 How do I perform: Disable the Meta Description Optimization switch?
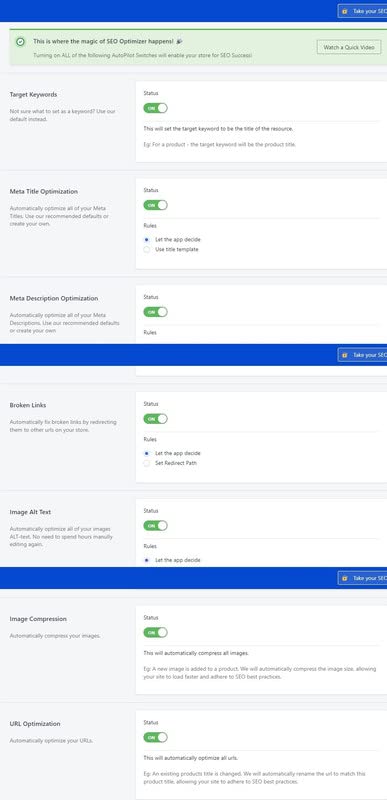pos(156,312)
